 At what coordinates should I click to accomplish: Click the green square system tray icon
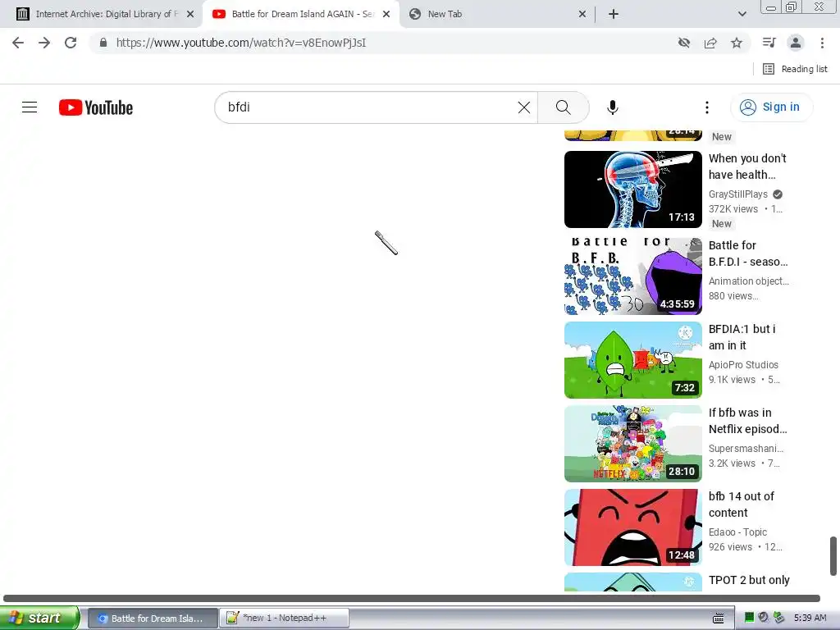pos(750,618)
